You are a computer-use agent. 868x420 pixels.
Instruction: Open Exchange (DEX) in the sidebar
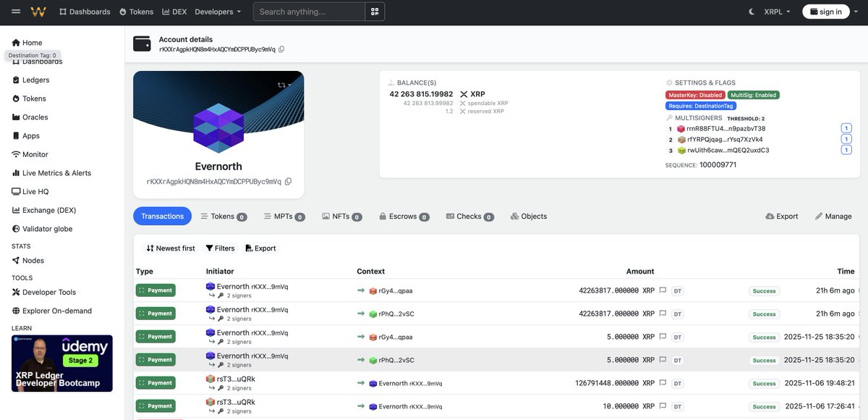point(43,210)
